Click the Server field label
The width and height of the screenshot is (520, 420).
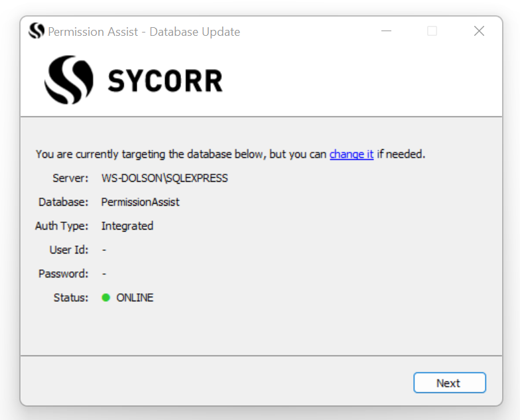[70, 178]
